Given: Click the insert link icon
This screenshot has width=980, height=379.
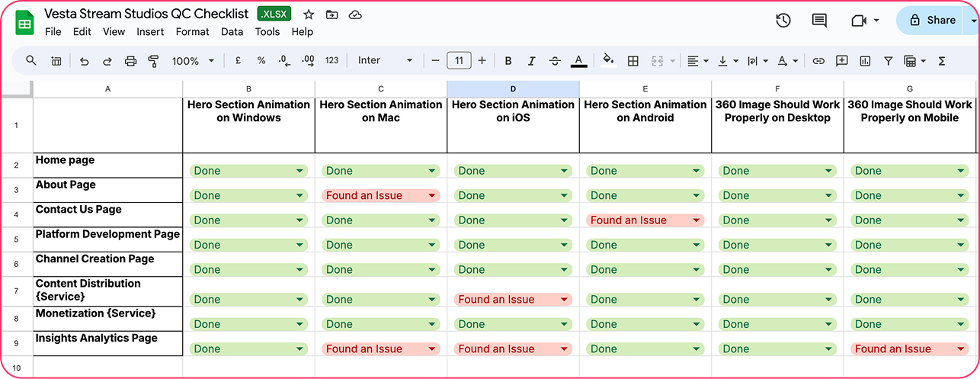Looking at the screenshot, I should [x=818, y=61].
